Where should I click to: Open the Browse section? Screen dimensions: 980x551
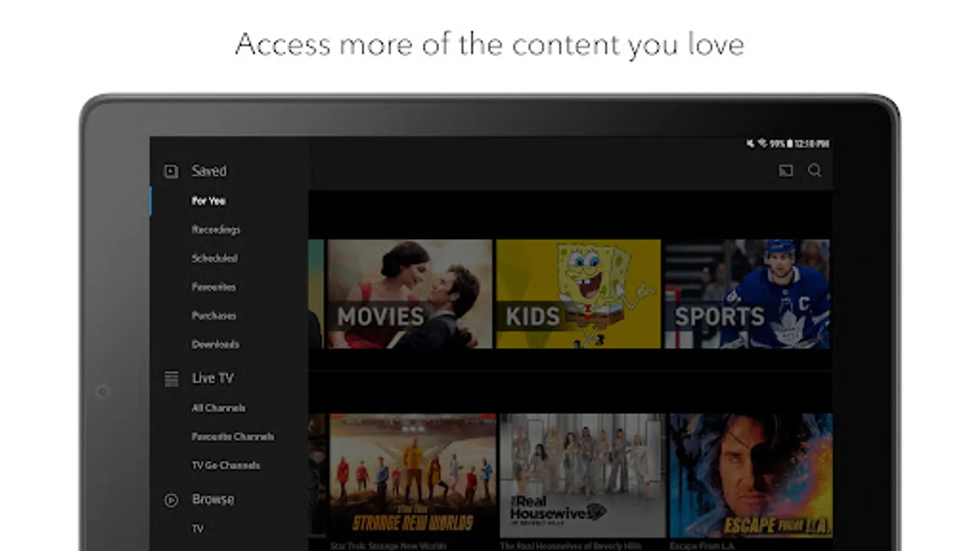click(x=213, y=500)
